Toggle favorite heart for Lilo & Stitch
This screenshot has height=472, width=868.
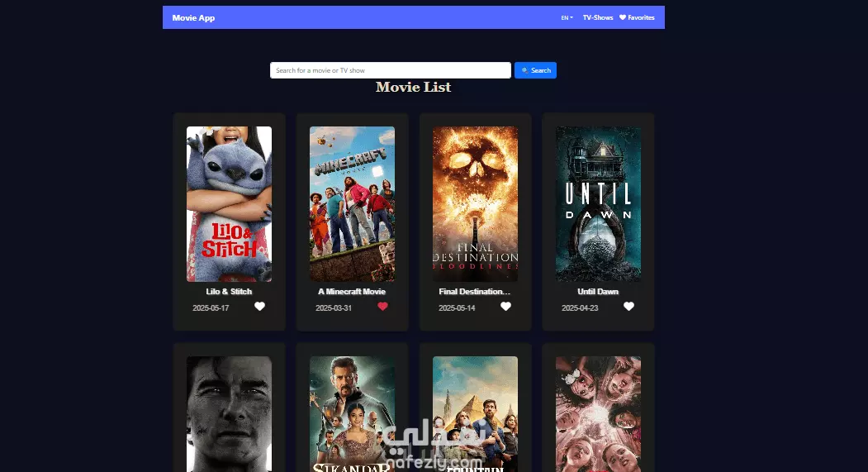pos(259,307)
